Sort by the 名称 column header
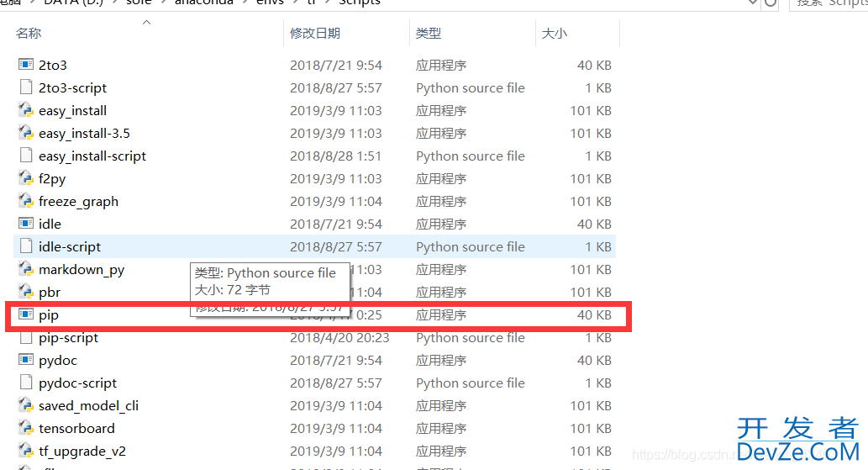868x470 pixels. (x=29, y=34)
